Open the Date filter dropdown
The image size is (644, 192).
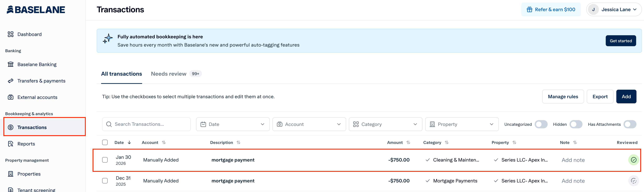click(232, 124)
